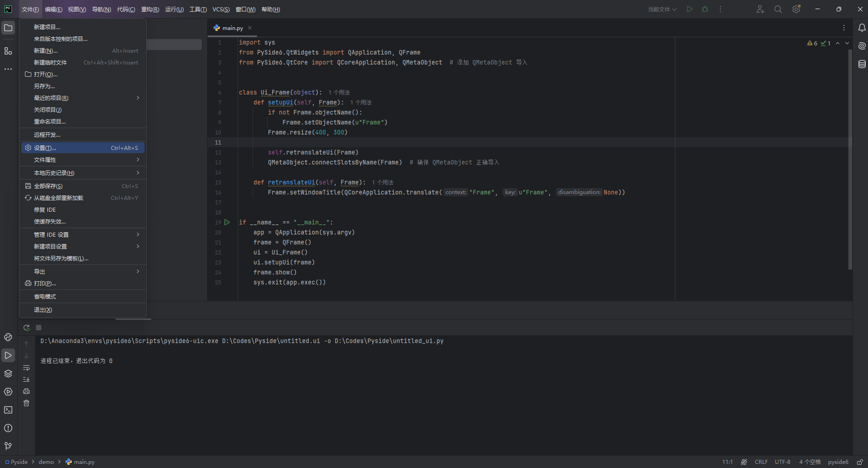Viewport: 868px width, 468px height.
Task: Open the Run tool window icon
Action: [8, 355]
